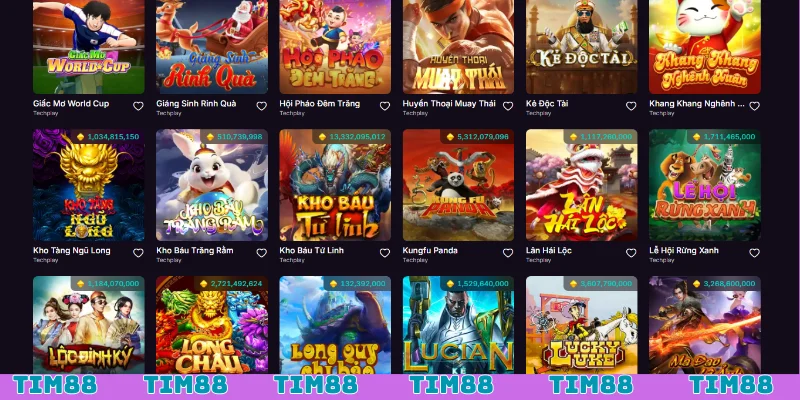The image size is (800, 400).
Task: Select the Long Châu game cover
Action: pos(212,325)
